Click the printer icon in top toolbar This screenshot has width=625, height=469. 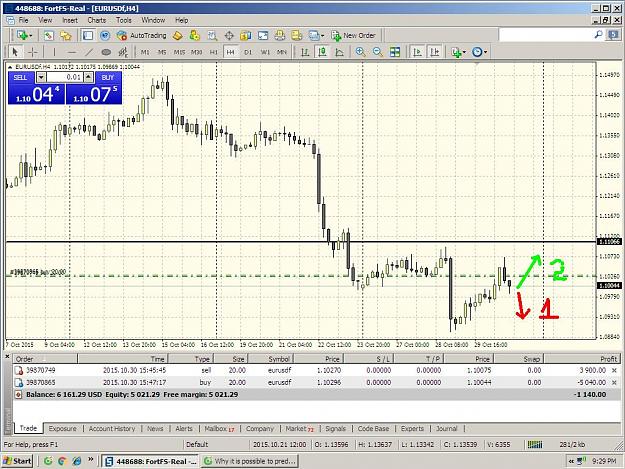279,35
